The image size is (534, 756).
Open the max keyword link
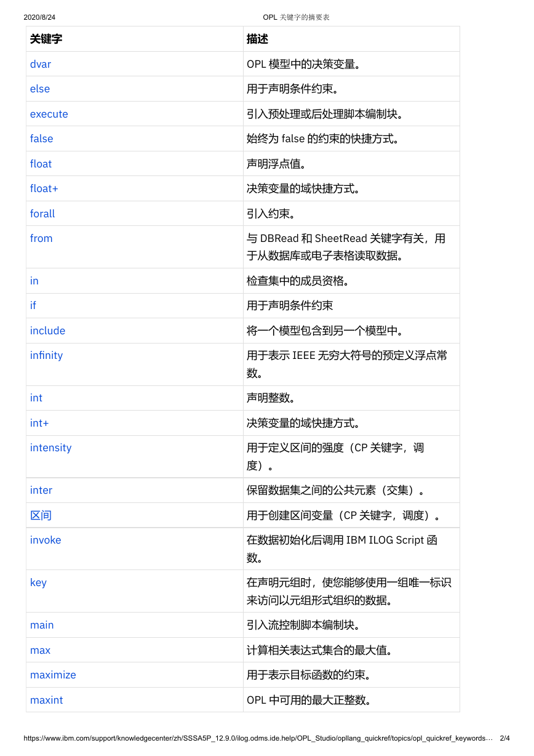(x=41, y=650)
